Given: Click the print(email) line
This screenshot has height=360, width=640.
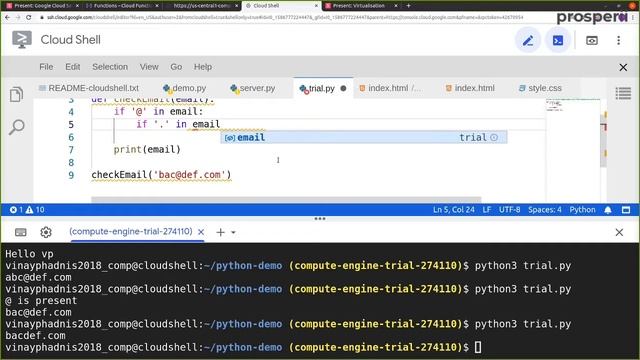Looking at the screenshot, I should pyautogui.click(x=147, y=149).
